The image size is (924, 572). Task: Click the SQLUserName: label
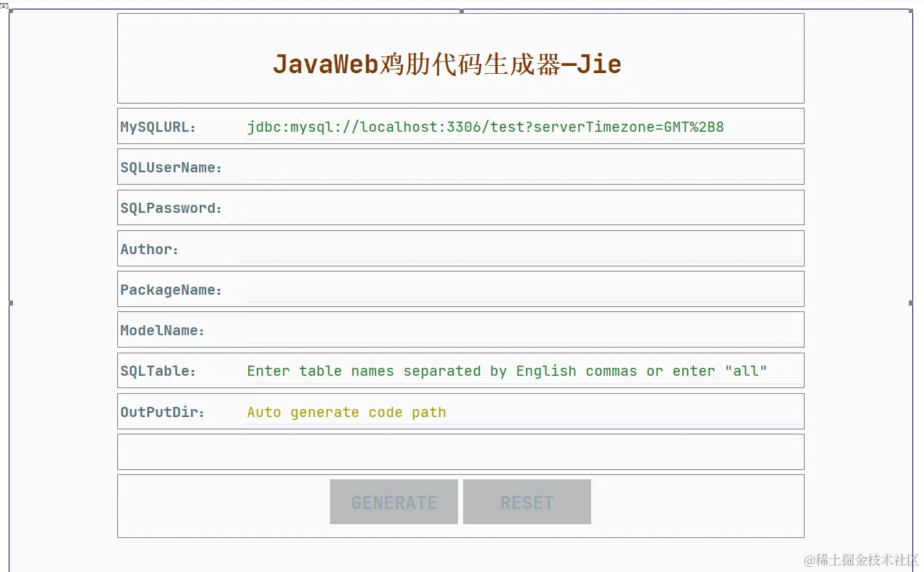171,168
